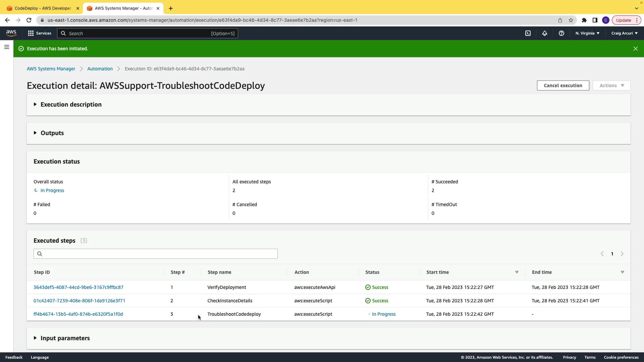Image resolution: width=644 pixels, height=362 pixels.
Task: Switch to the CodeDeploy browser tab
Action: (x=43, y=8)
